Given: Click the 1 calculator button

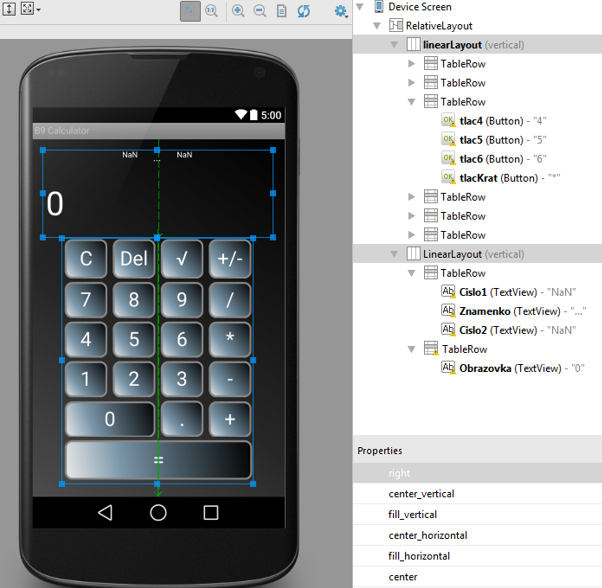Looking at the screenshot, I should point(86,379).
